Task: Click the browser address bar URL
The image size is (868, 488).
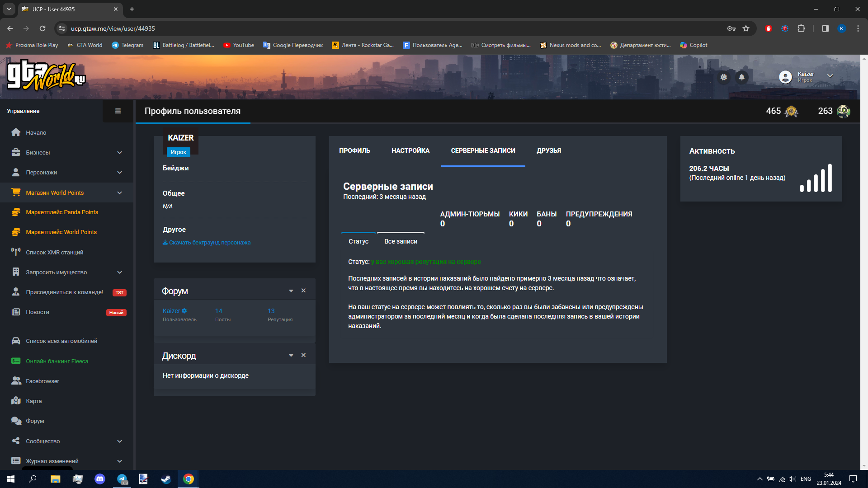Action: pos(113,28)
